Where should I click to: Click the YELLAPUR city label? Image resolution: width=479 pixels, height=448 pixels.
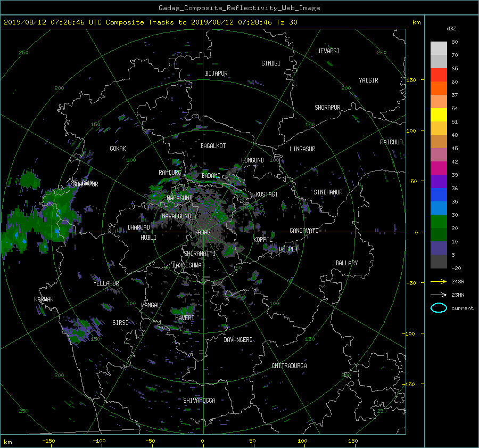106,283
